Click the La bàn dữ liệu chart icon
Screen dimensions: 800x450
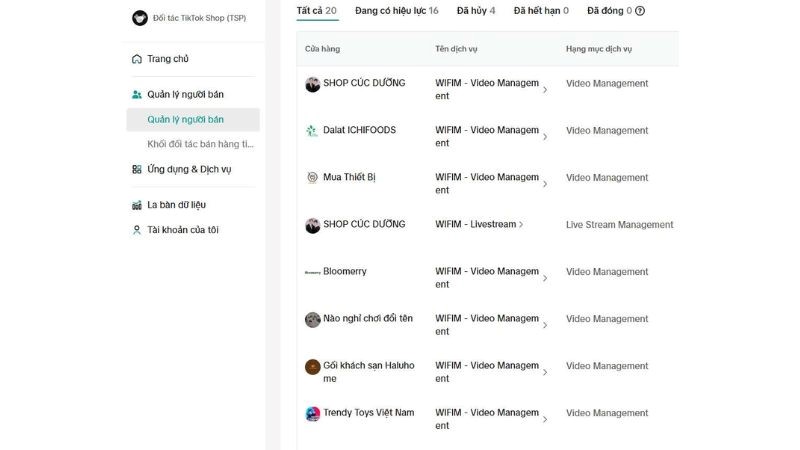pyautogui.click(x=137, y=205)
